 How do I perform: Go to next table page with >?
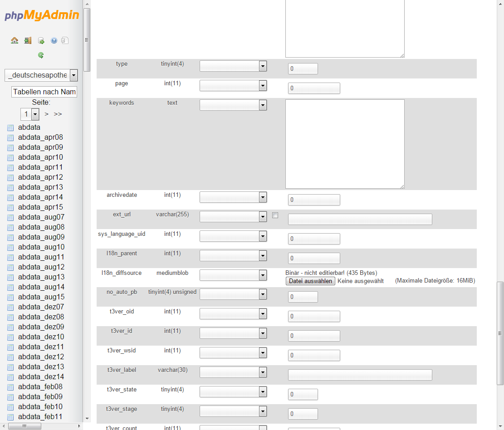tap(47, 114)
